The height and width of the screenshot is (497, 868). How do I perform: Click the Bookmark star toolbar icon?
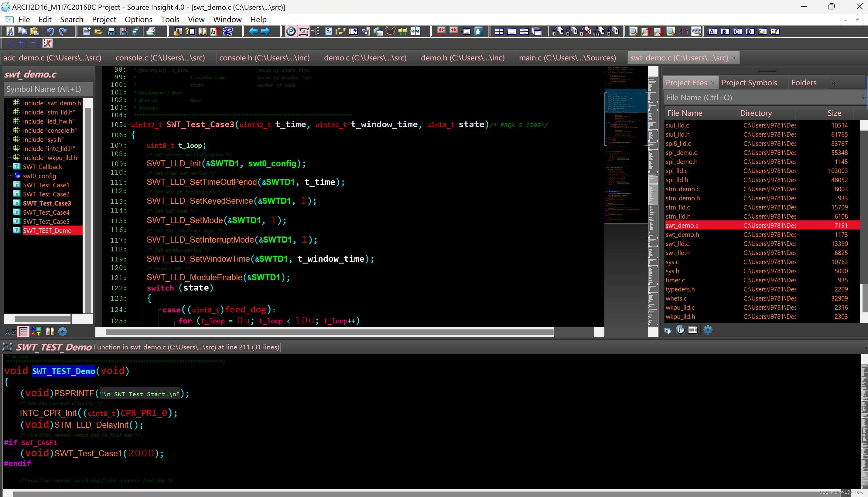pos(478,31)
